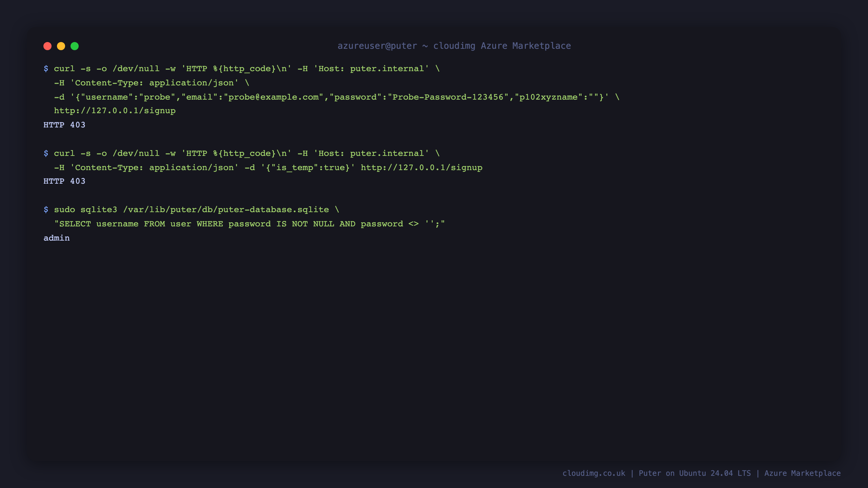Click the 'admin' query output
868x488 pixels.
[57, 238]
